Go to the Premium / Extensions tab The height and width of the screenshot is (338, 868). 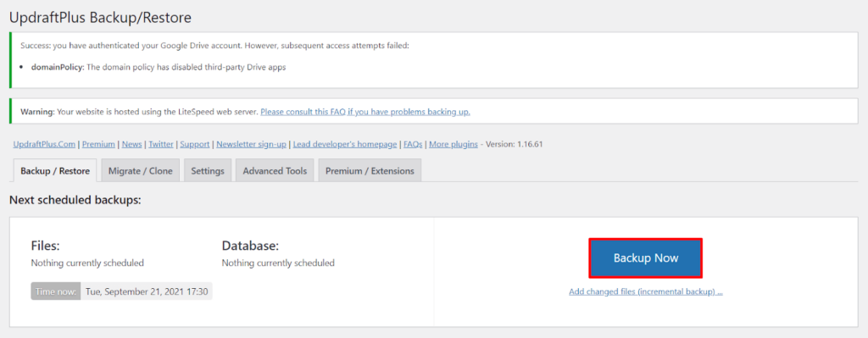pos(370,171)
